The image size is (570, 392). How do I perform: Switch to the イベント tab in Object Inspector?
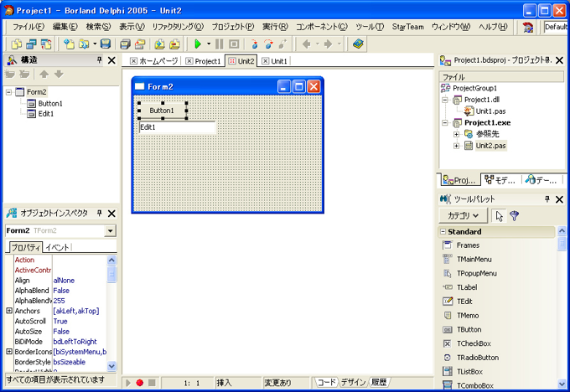coord(57,247)
